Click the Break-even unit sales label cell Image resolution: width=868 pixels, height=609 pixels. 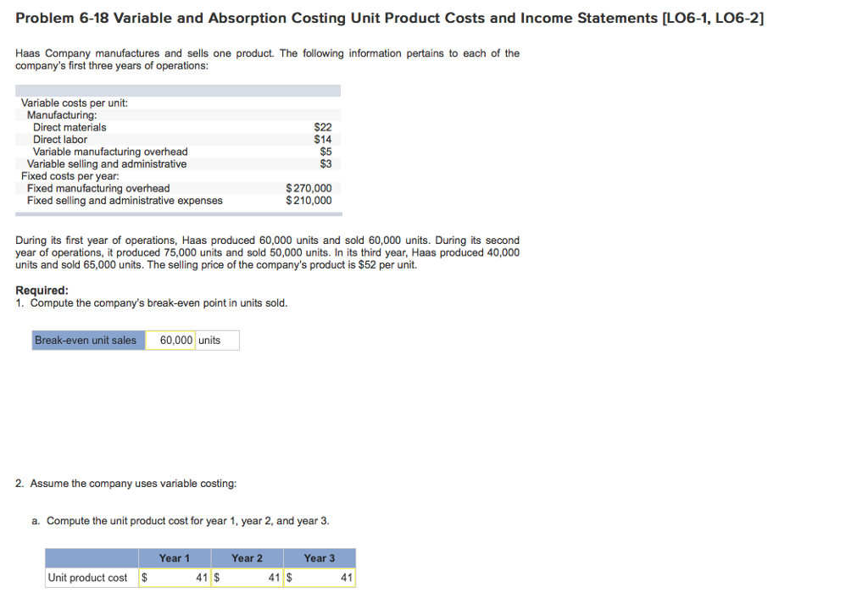pyautogui.click(x=87, y=340)
